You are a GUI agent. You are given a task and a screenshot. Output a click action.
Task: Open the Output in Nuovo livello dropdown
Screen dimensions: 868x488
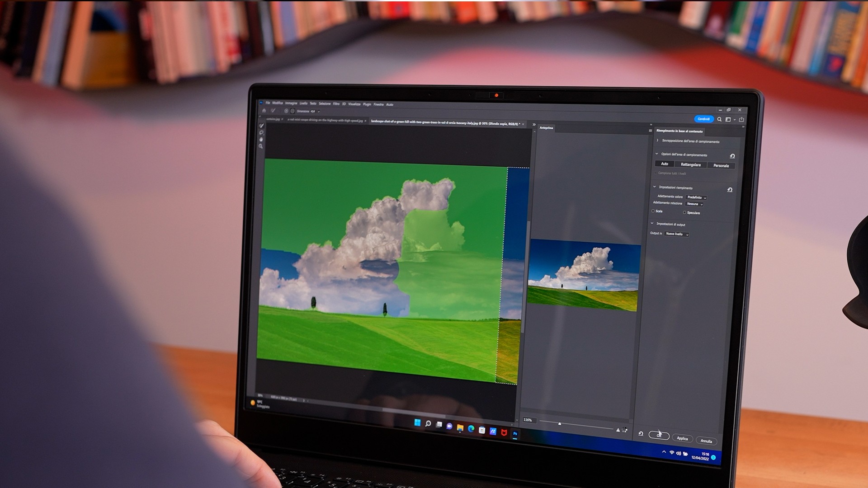[x=677, y=234]
